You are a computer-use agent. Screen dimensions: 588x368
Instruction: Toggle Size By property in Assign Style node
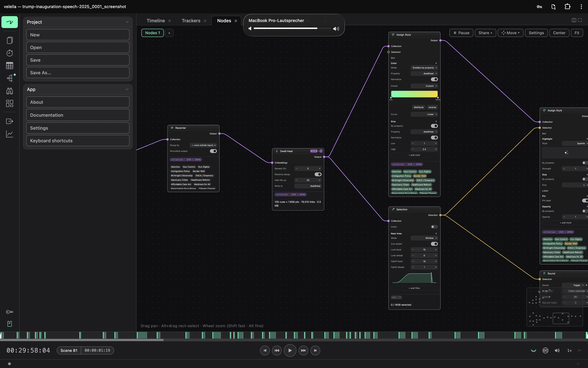[434, 126]
